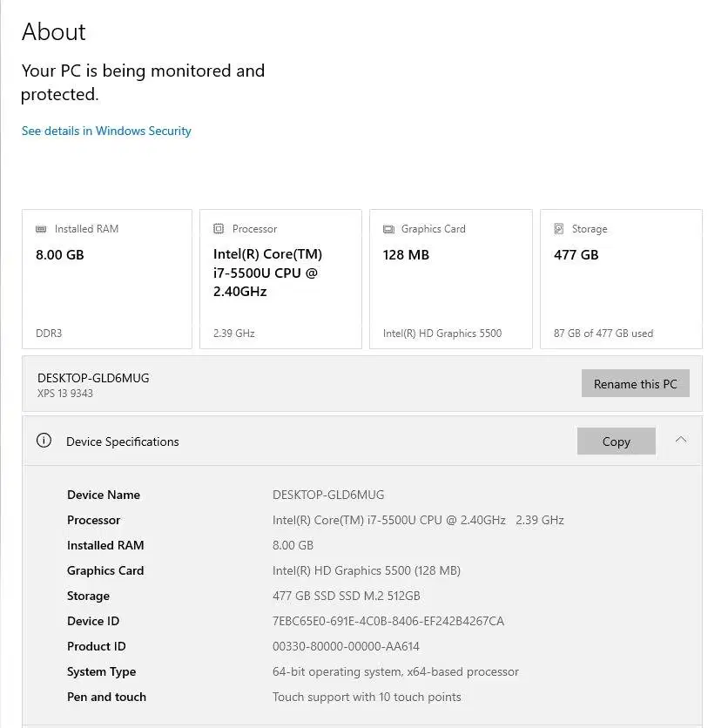Click Rename this PC

tap(635, 383)
